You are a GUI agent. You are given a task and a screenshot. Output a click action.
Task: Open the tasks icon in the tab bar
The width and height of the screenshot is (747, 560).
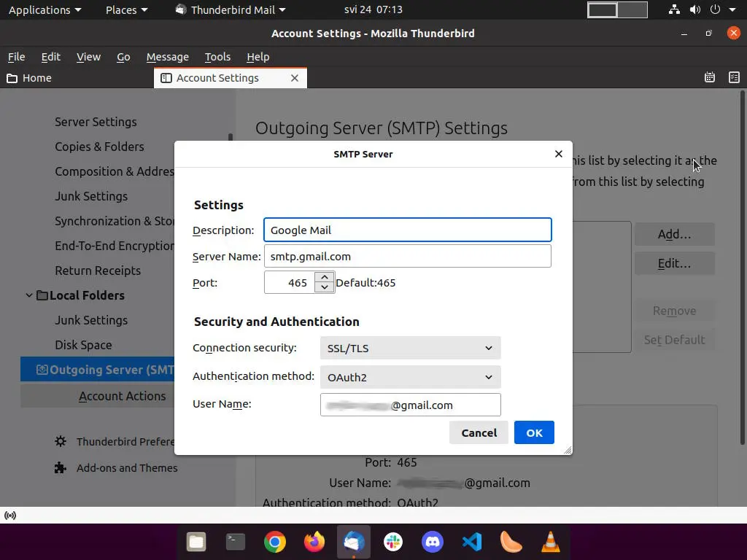coord(734,77)
